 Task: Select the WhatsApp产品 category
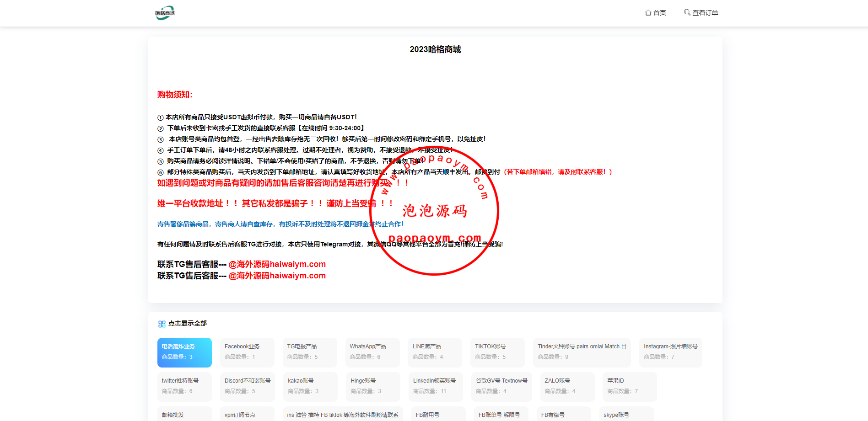(372, 352)
